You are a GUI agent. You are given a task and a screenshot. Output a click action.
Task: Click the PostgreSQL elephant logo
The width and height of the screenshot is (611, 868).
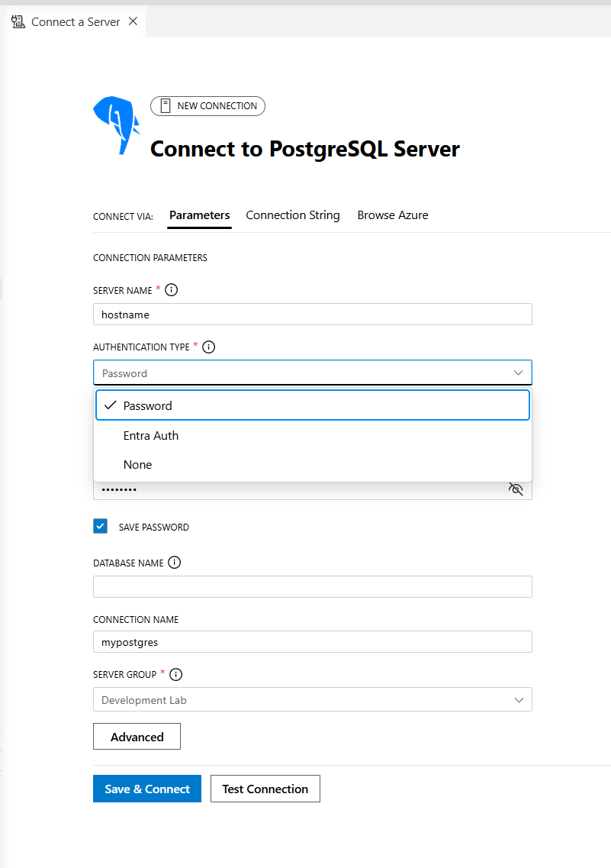(116, 126)
